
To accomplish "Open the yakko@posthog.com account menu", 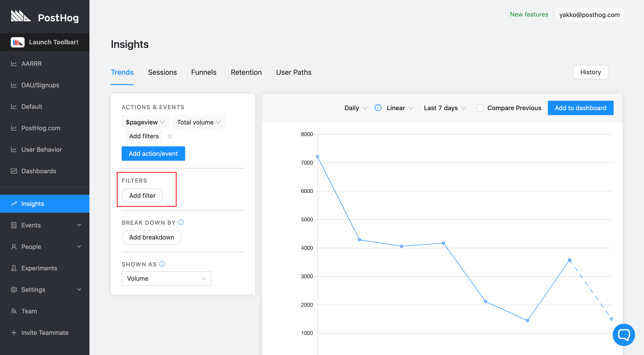I will (x=589, y=15).
